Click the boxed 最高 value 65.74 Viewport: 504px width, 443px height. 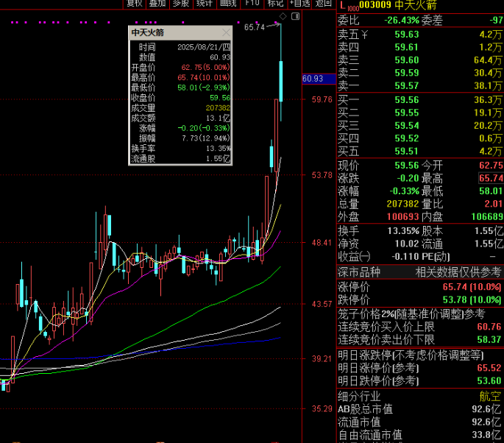click(491, 178)
